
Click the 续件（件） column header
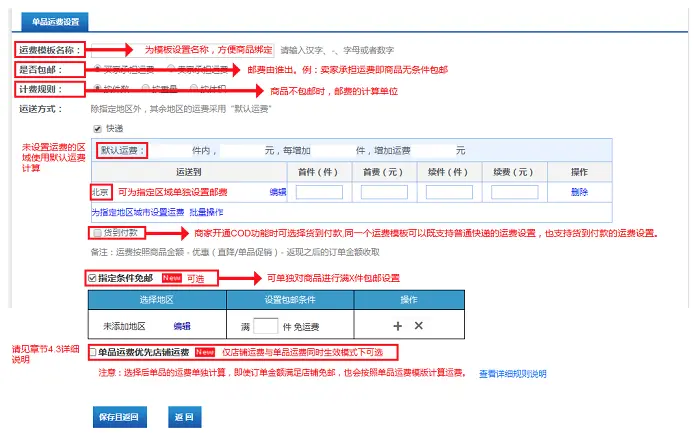click(x=448, y=172)
